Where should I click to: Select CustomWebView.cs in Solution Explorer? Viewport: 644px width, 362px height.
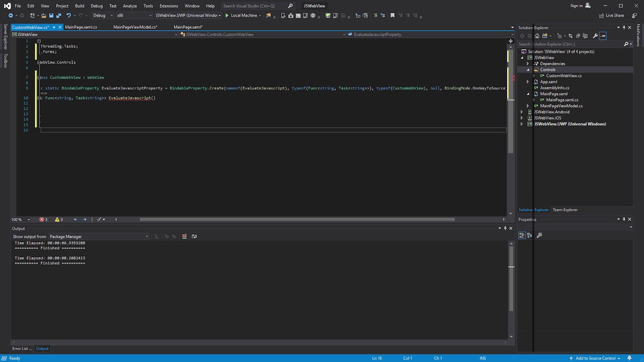click(563, 76)
